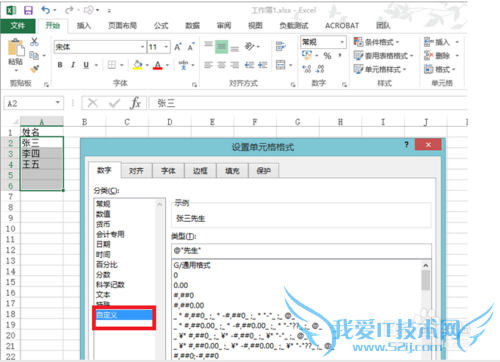Save the workbook with the floppy icon
The width and height of the screenshot is (500, 362).
[x=28, y=10]
